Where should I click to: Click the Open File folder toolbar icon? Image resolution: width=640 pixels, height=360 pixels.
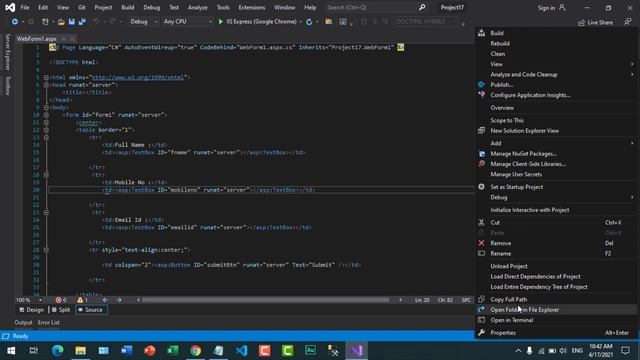pyautogui.click(x=61, y=22)
